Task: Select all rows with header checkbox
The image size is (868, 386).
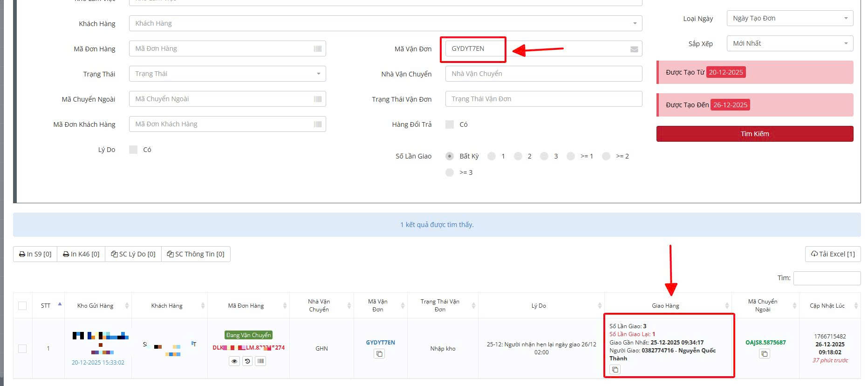Action: pos(22,306)
